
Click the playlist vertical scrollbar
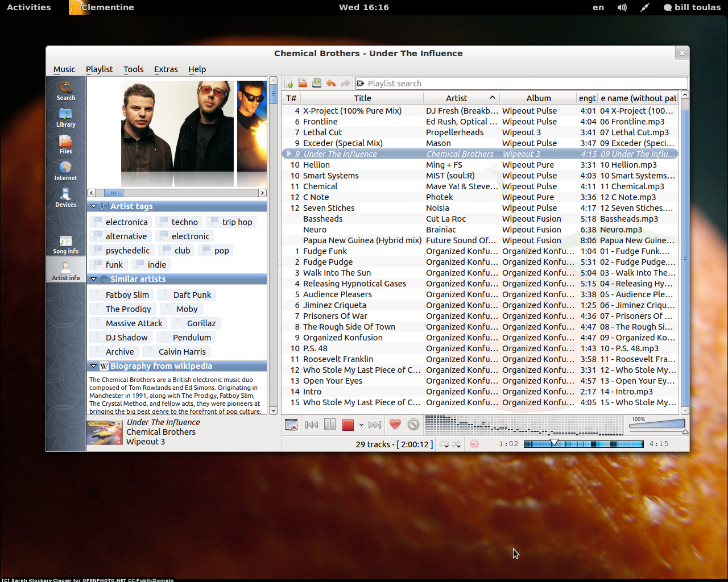pos(685,253)
